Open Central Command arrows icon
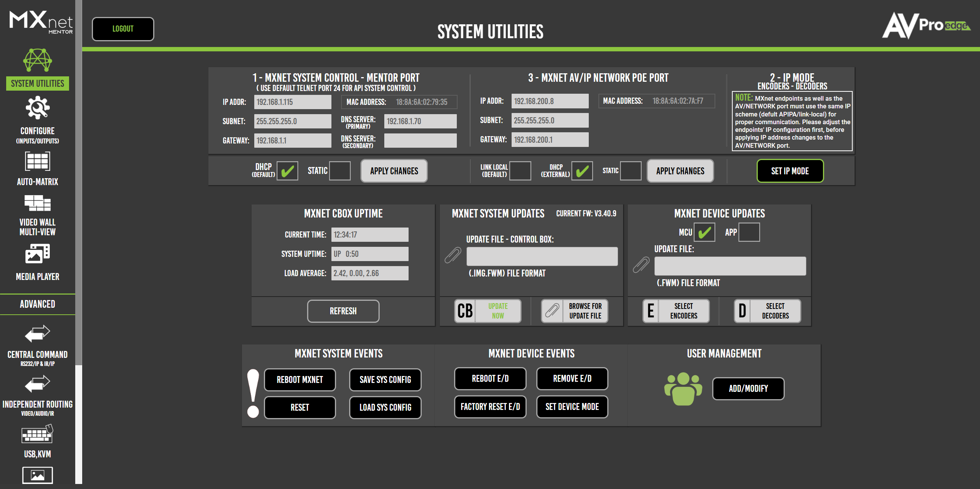 [x=37, y=334]
